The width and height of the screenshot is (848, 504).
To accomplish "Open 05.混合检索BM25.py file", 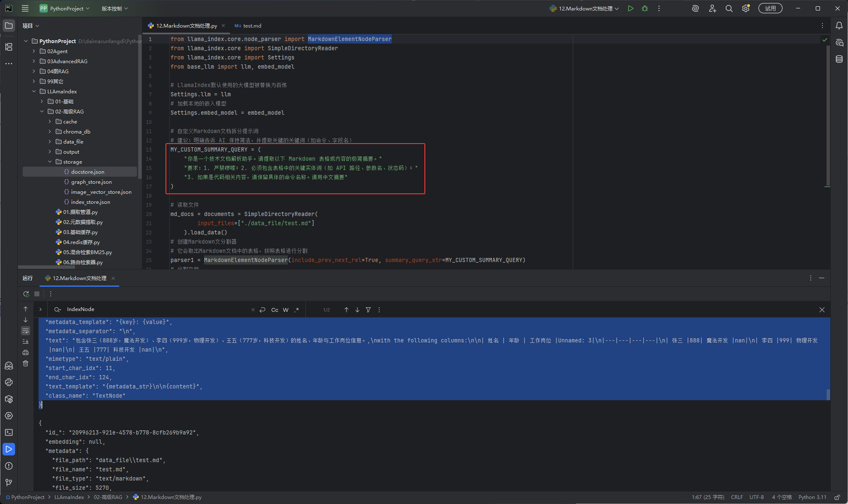I will (88, 252).
